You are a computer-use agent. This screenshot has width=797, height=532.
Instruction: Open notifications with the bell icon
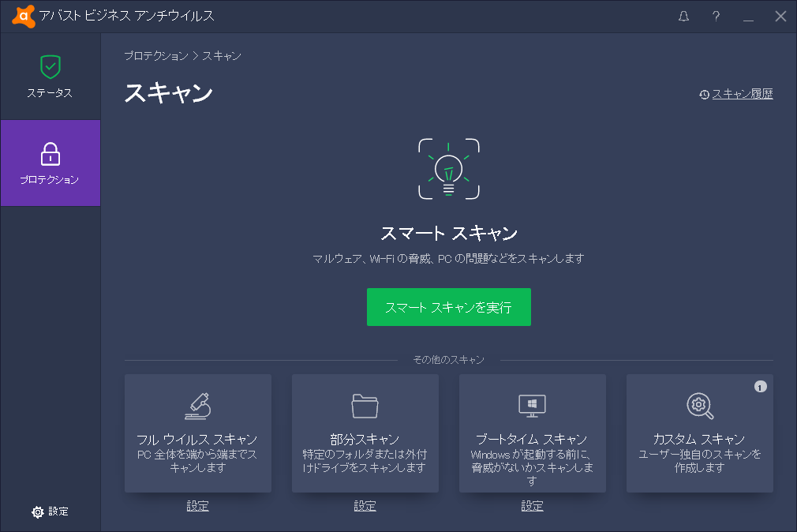(x=683, y=17)
